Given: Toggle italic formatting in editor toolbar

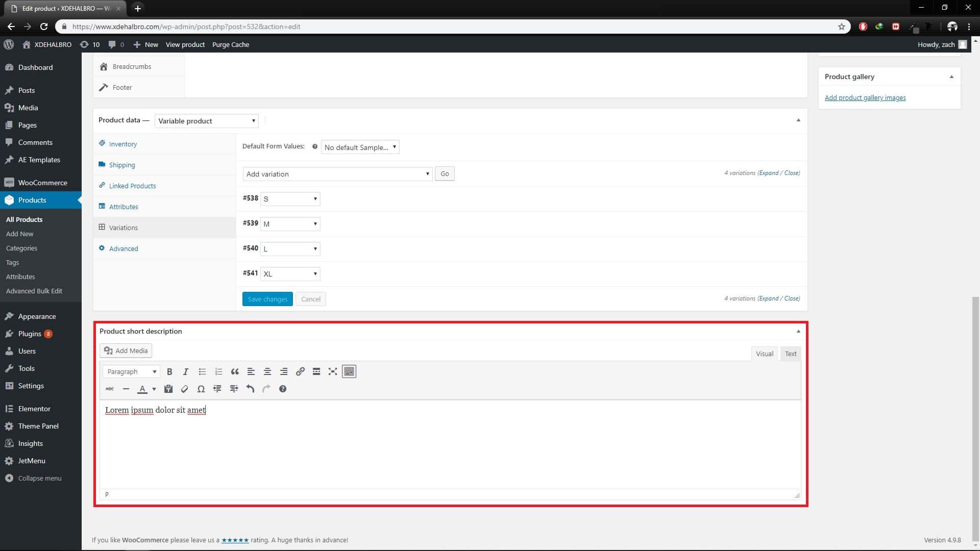Looking at the screenshot, I should (186, 371).
